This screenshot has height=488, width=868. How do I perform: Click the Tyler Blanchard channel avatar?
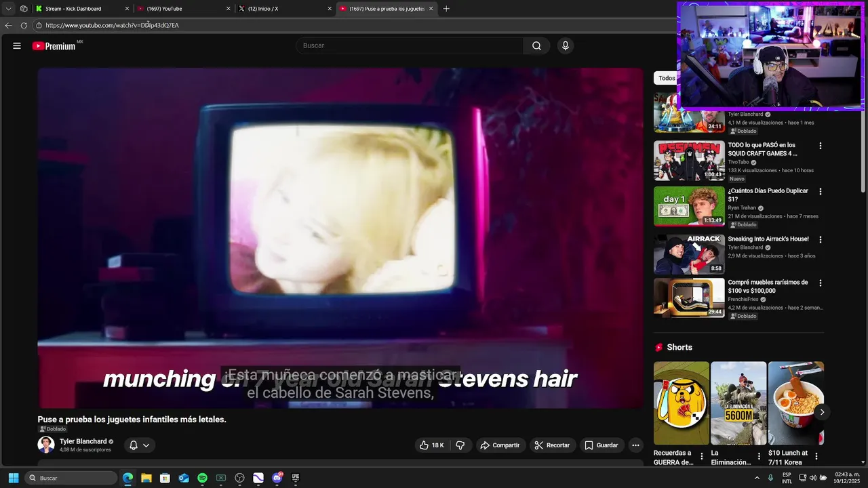click(x=46, y=445)
